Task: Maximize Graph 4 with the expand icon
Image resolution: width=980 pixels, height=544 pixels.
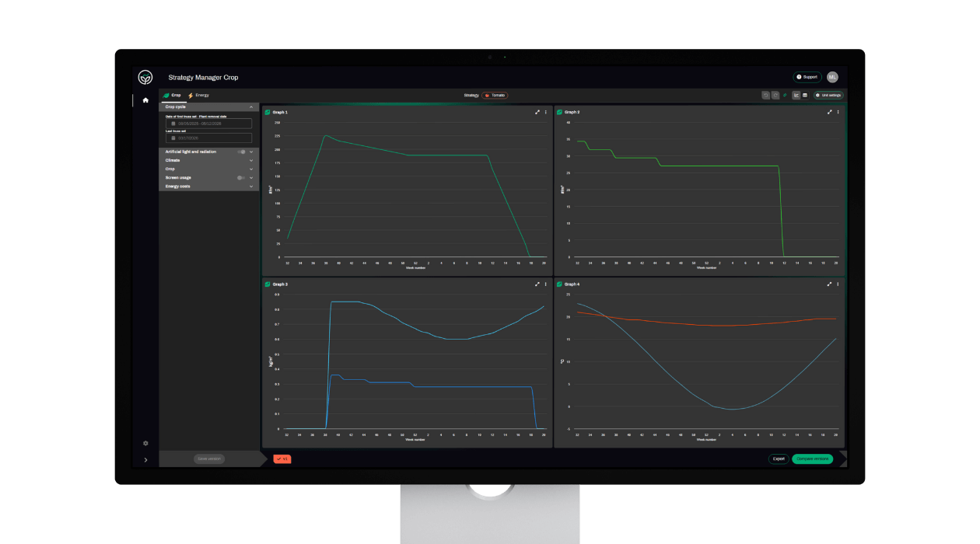Action: point(830,284)
